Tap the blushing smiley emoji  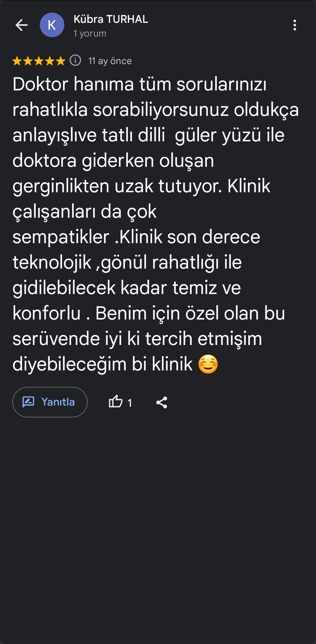point(208,364)
